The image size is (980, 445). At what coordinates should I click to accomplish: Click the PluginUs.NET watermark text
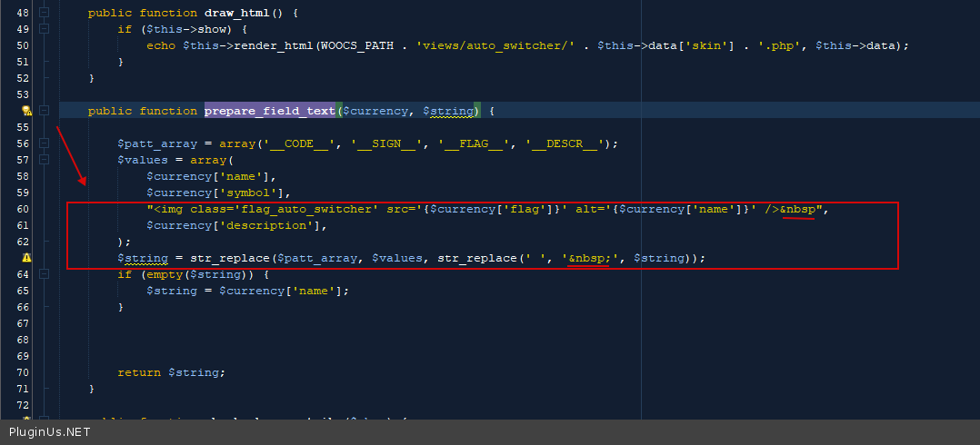click(x=49, y=432)
